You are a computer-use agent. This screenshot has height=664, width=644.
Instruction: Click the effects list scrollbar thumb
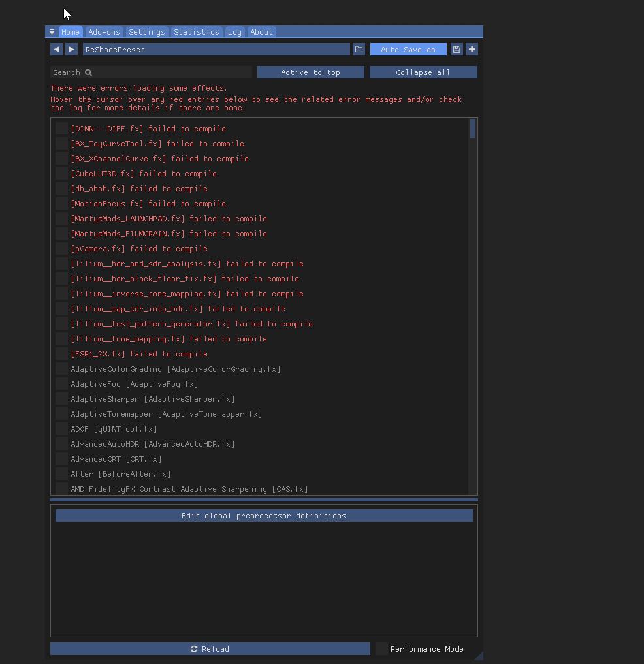click(x=473, y=129)
